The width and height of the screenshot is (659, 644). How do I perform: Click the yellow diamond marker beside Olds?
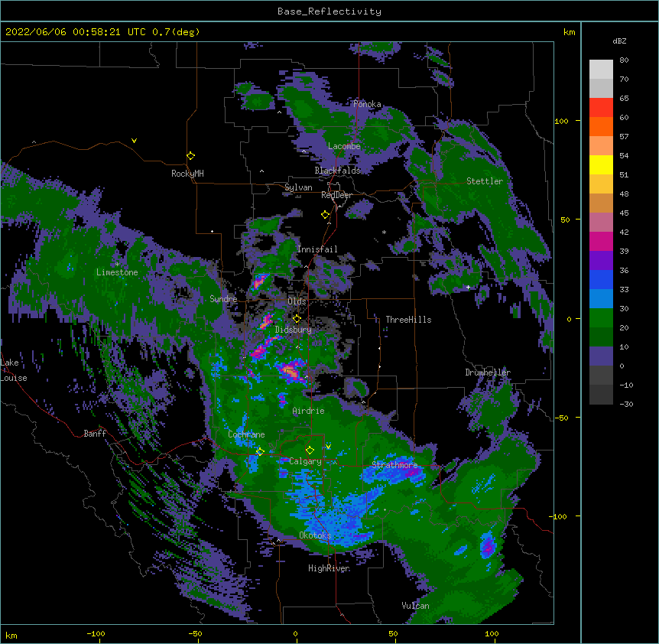pyautogui.click(x=297, y=319)
